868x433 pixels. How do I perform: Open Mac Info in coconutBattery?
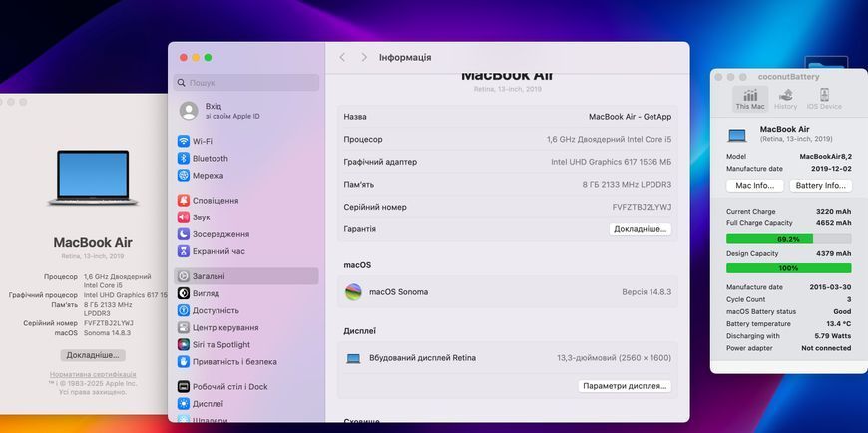(754, 186)
